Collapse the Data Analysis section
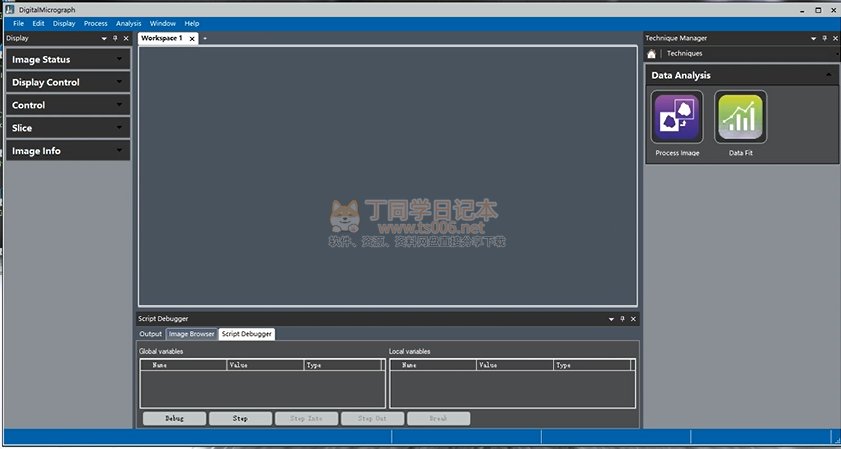Image resolution: width=841 pixels, height=449 pixels. pyautogui.click(x=827, y=75)
